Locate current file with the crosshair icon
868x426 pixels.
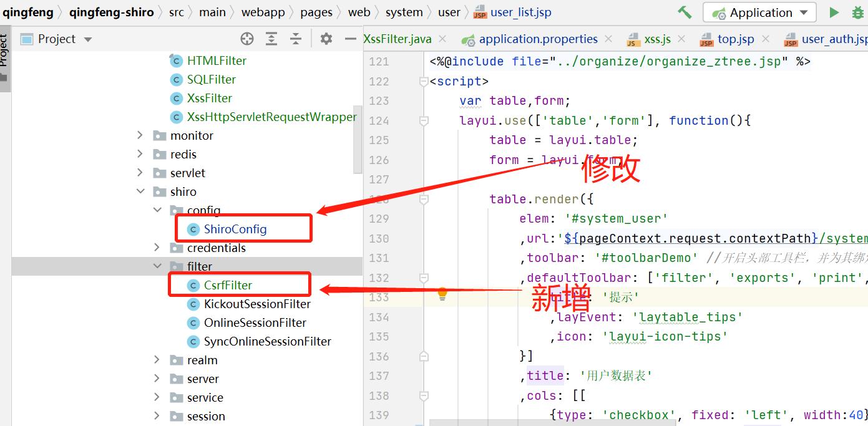click(247, 38)
